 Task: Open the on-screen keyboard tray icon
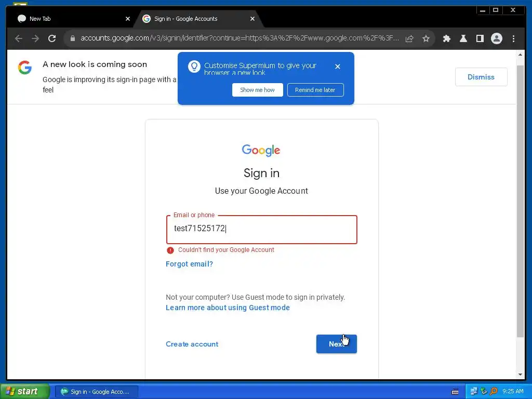[x=455, y=392]
